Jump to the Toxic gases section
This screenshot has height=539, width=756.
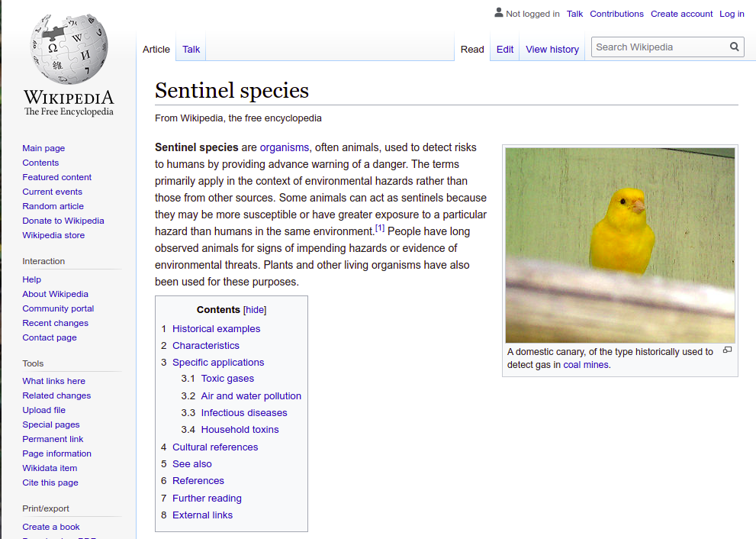coord(227,379)
